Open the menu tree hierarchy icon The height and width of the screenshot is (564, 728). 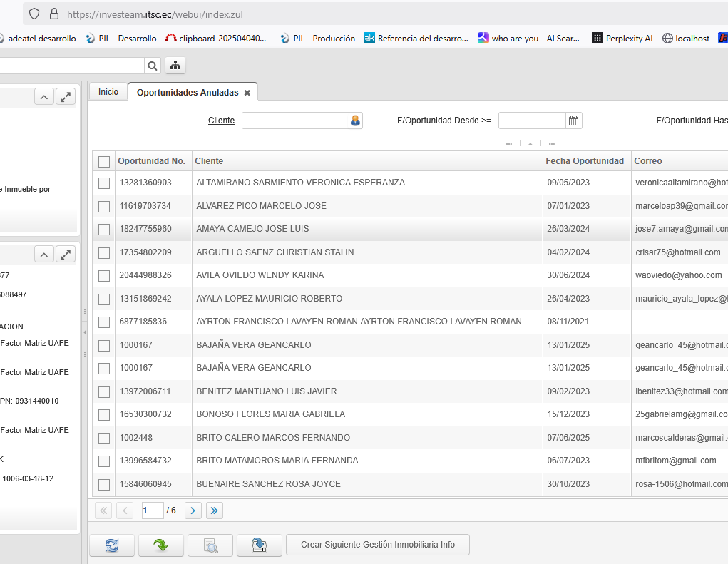coord(175,66)
